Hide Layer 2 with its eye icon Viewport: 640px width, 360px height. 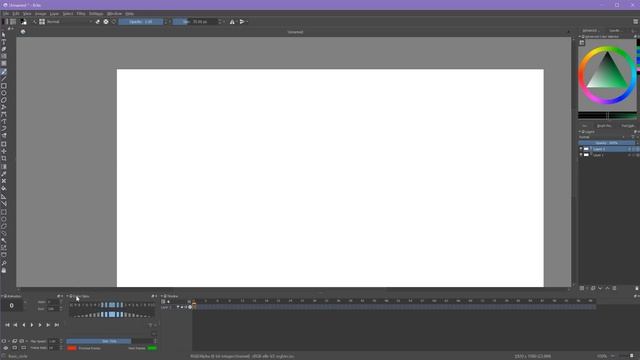click(x=581, y=149)
